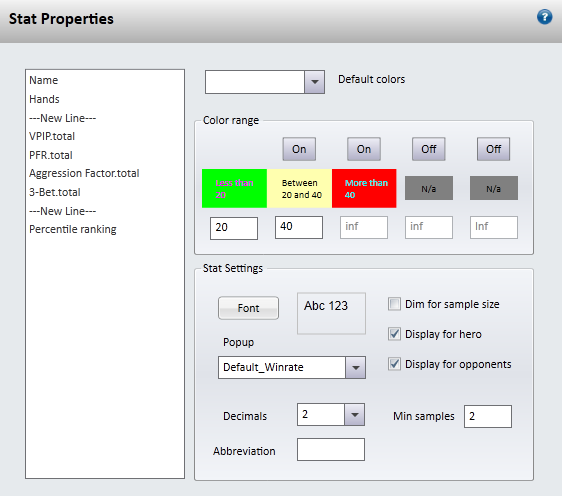Expand the Popup Default_Winrate dropdown
562x496 pixels.
[355, 367]
